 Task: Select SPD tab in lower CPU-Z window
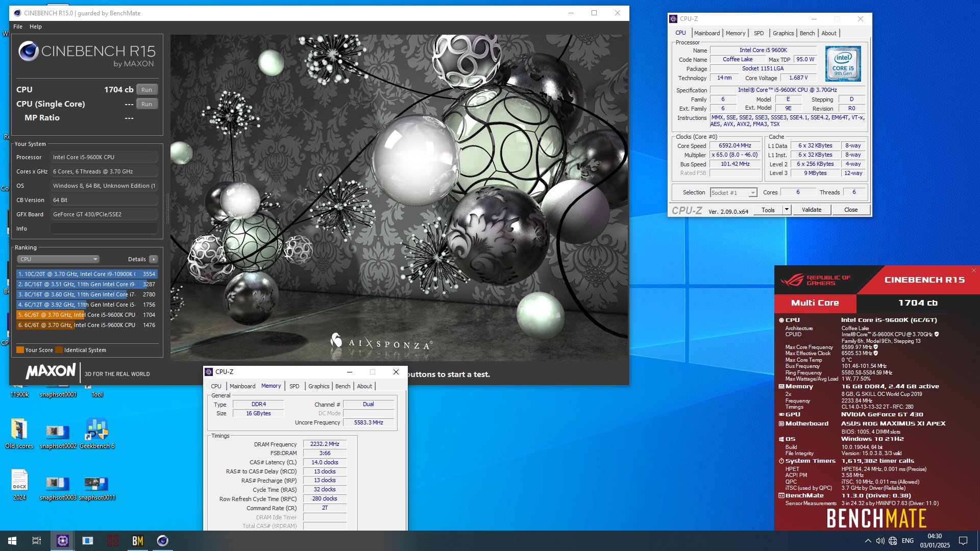click(295, 386)
